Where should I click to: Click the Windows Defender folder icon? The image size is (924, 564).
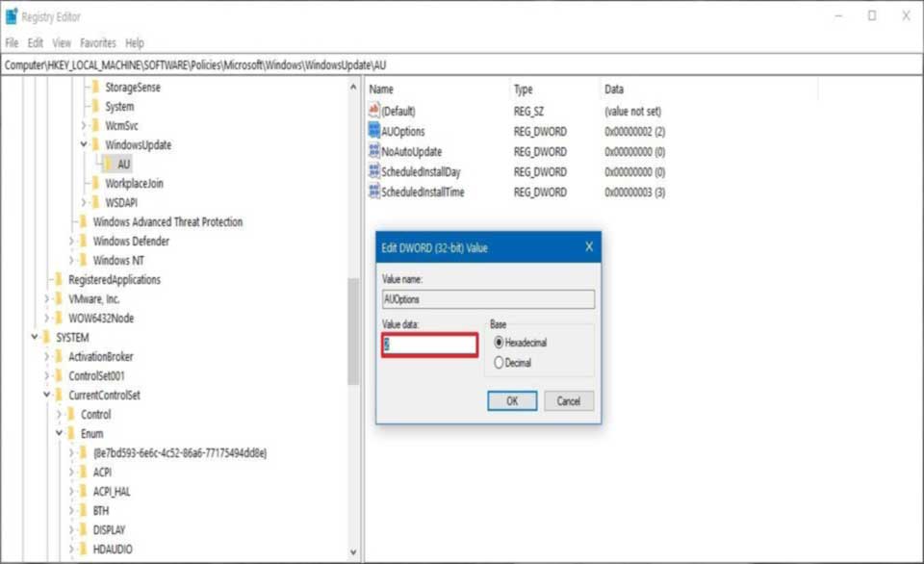pos(83,241)
